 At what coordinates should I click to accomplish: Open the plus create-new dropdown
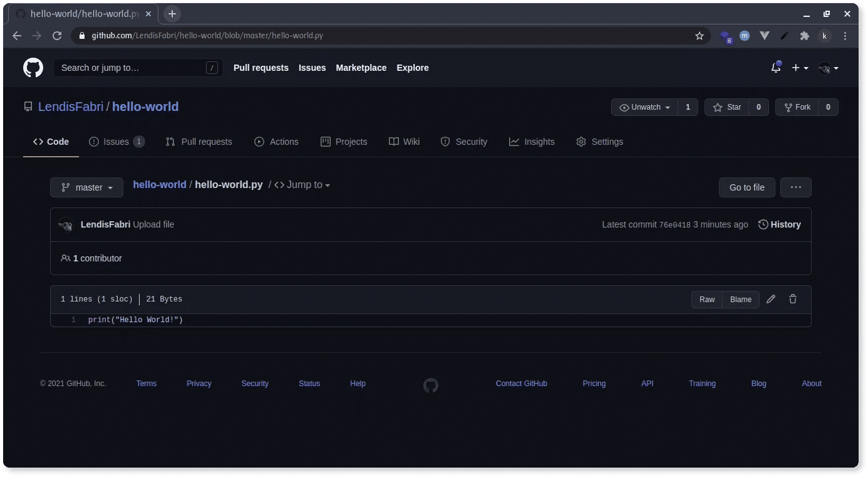click(800, 68)
